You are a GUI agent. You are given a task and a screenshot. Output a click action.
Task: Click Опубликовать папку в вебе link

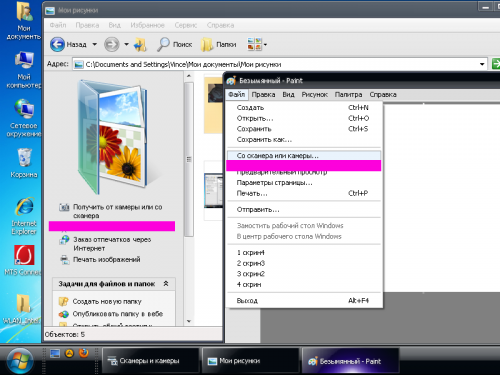(x=111, y=314)
